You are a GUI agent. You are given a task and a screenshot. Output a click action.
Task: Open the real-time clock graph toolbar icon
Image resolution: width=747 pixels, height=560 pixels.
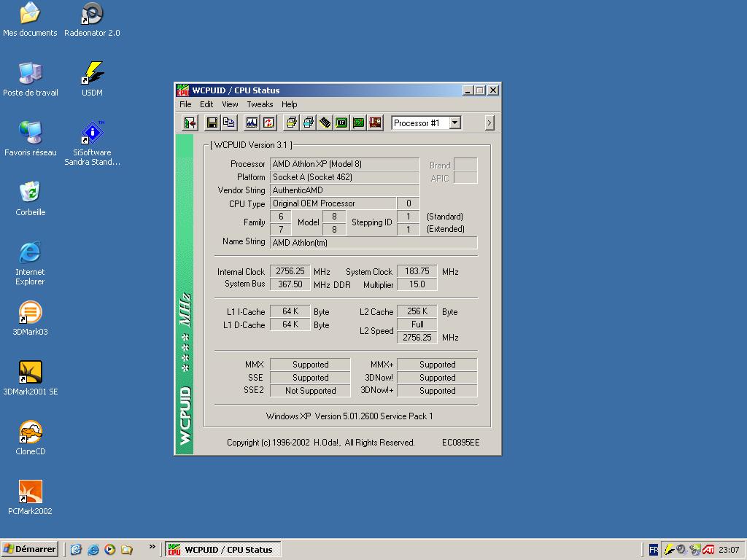252,122
